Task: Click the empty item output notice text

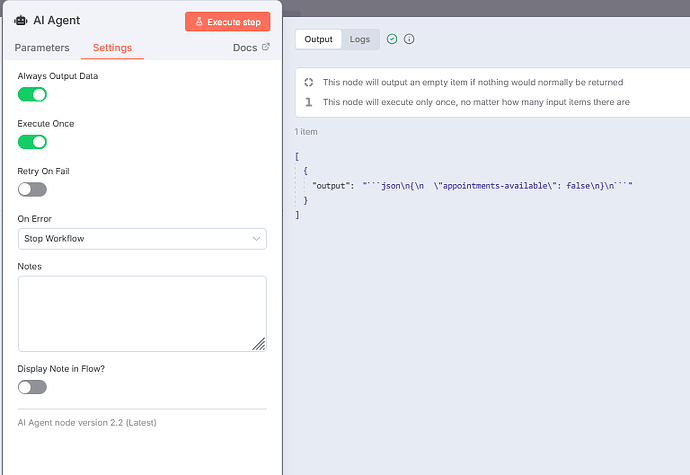Action: click(x=473, y=82)
